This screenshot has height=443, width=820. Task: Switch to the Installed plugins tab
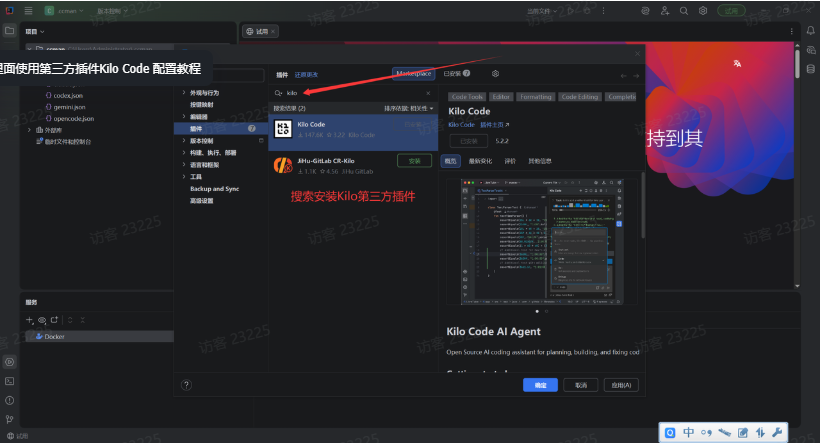point(457,74)
